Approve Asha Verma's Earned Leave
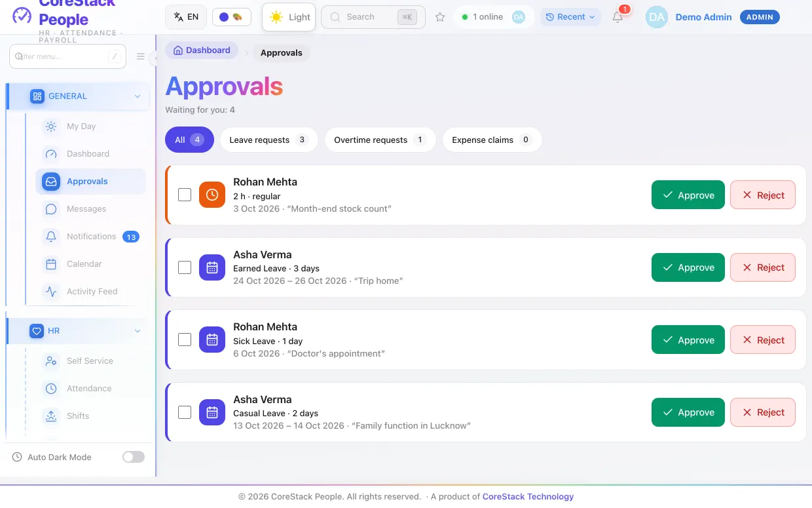This screenshot has height=508, width=812. click(688, 267)
